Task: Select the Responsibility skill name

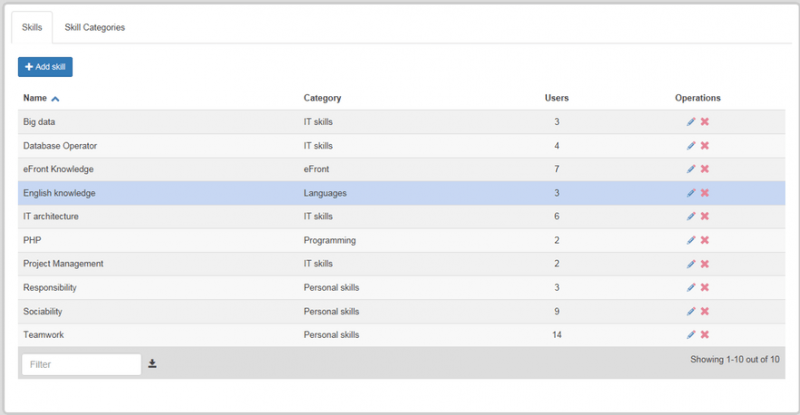Action: coord(49,288)
